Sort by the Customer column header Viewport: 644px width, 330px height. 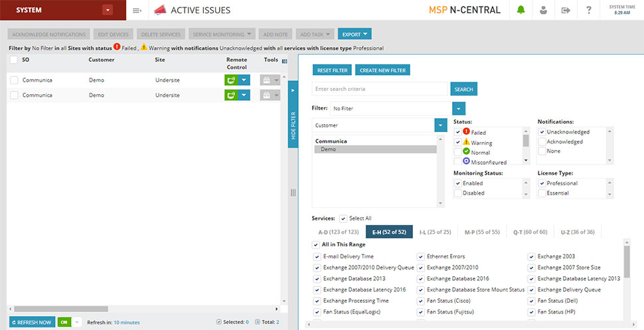102,60
